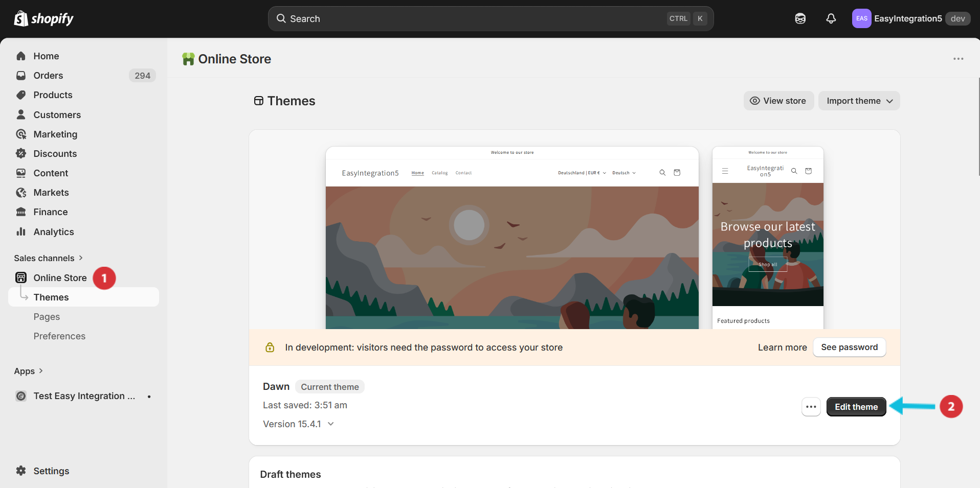Click the Last saved: 3:51 am text
Screen dimensions: 980x488
pyautogui.click(x=305, y=405)
